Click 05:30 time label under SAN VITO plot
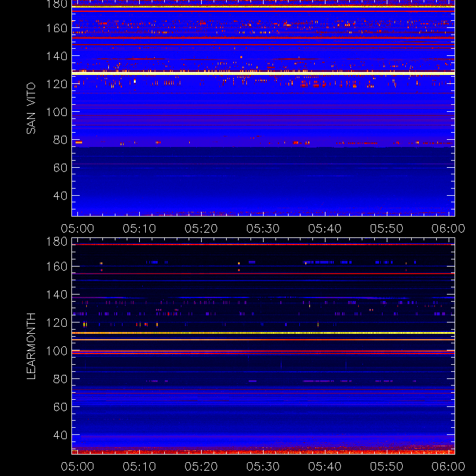Viewport: 476px width, 476px height. (263, 228)
